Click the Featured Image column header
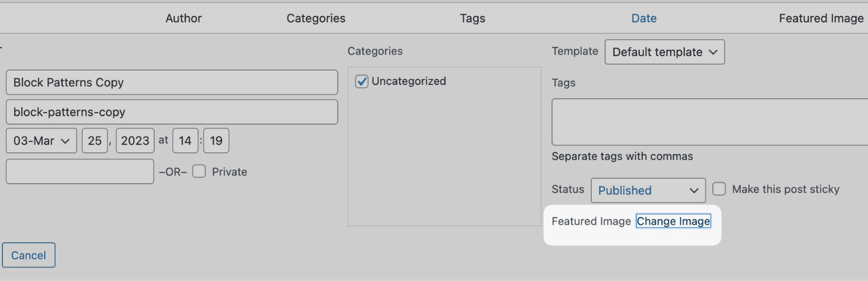This screenshot has height=281, width=868. 821,18
